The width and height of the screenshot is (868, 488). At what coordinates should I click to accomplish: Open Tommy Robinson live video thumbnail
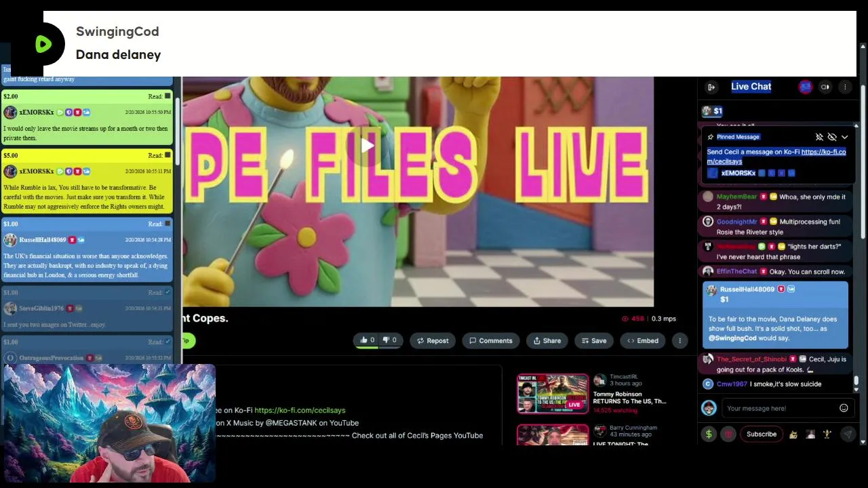coord(553,394)
